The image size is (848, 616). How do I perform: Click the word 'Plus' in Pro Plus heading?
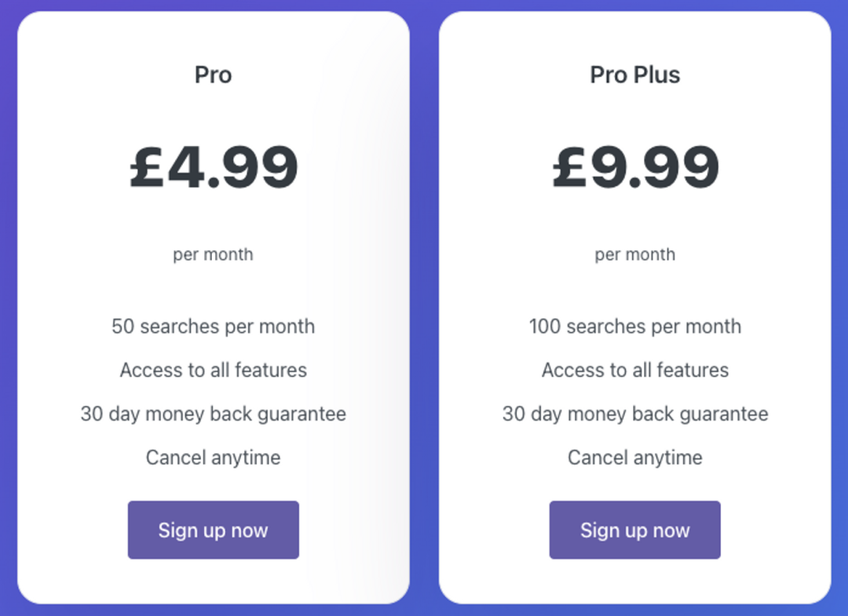pyautogui.click(x=656, y=75)
